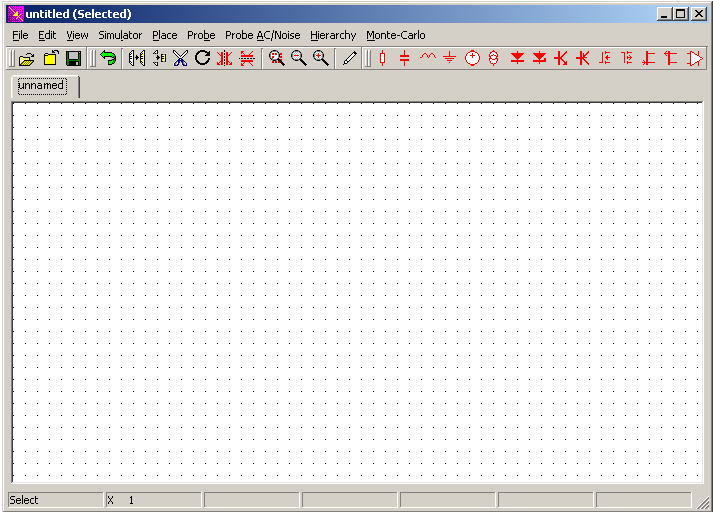Click the duplicate icon left of the scissors
Image resolution: width=713 pixels, height=512 pixels.
coord(159,59)
